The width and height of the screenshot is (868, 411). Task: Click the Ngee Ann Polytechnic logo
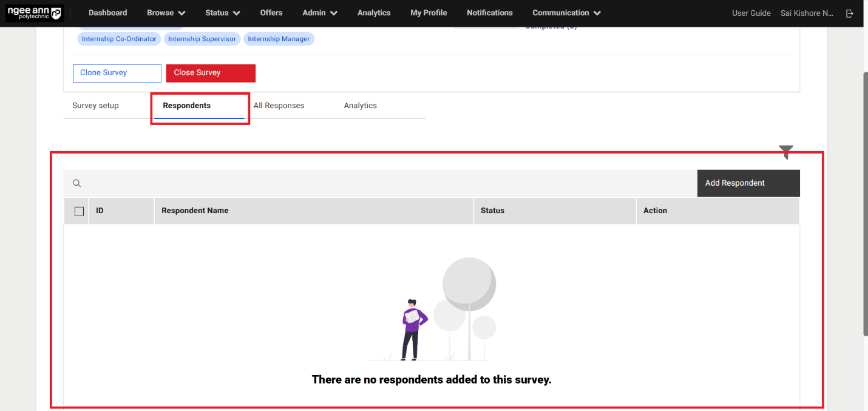tap(34, 13)
